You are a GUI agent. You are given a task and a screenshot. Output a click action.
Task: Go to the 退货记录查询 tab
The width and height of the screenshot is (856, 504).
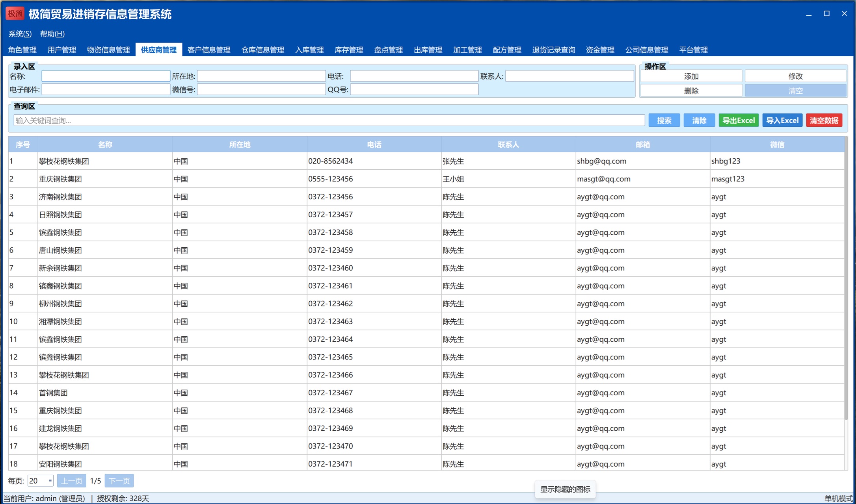(554, 50)
